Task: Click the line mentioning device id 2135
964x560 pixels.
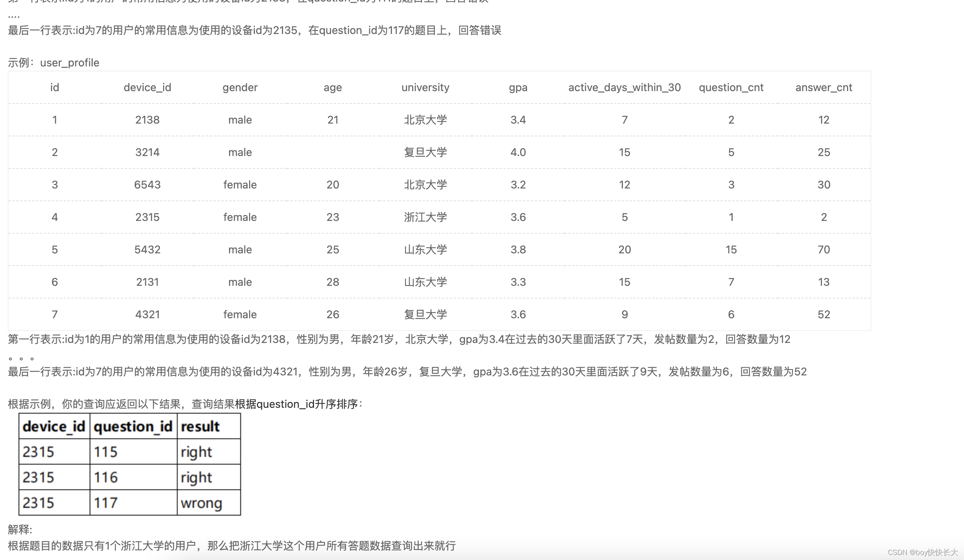Action: (255, 30)
